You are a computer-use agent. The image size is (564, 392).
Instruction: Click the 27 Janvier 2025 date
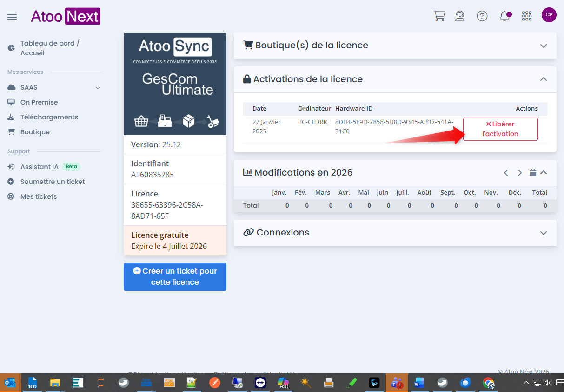[266, 126]
